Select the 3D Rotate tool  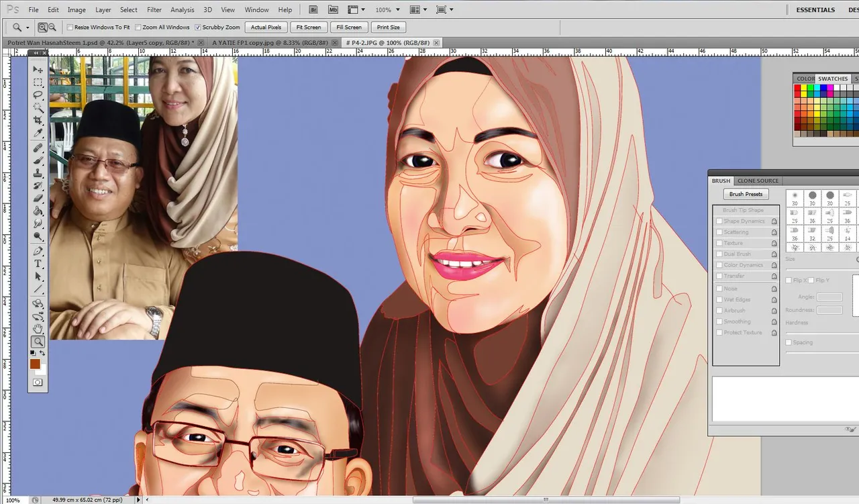point(38,304)
